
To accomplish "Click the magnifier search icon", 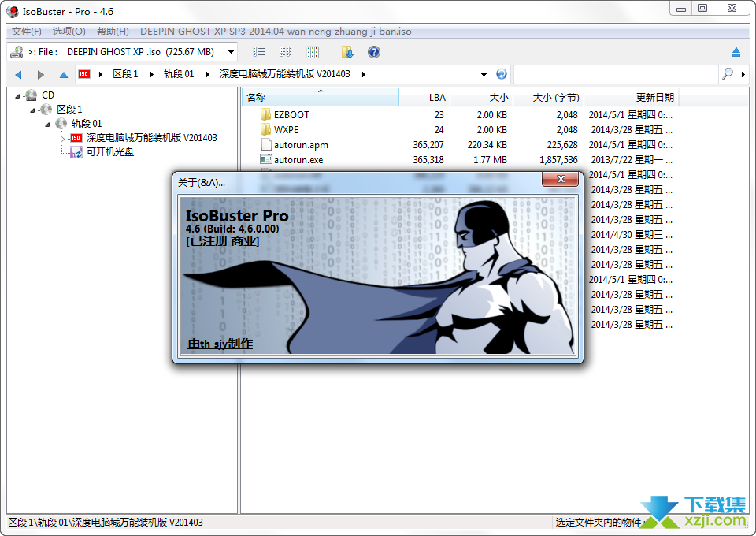I will (727, 74).
